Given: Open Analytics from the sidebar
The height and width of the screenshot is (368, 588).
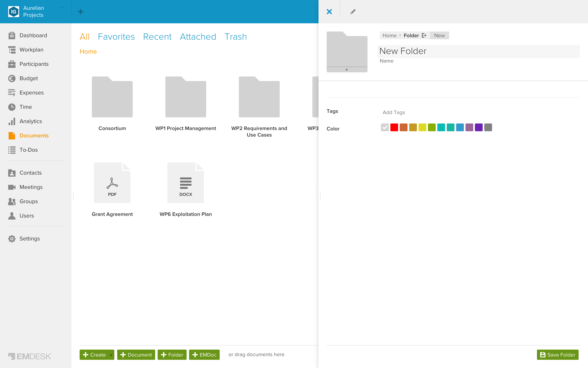Looking at the screenshot, I should (25, 121).
